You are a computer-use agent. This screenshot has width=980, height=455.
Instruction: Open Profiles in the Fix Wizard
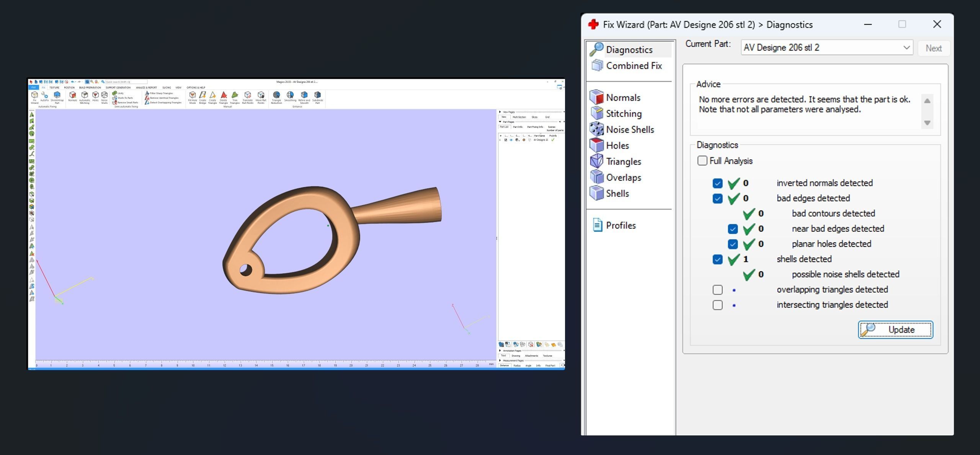tap(620, 225)
